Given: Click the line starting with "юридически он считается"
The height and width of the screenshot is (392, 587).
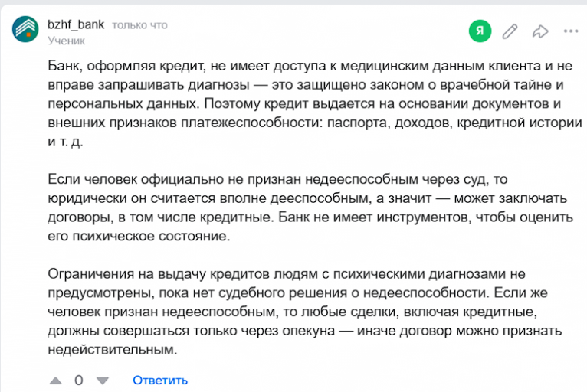Looking at the screenshot, I should click(x=307, y=198).
